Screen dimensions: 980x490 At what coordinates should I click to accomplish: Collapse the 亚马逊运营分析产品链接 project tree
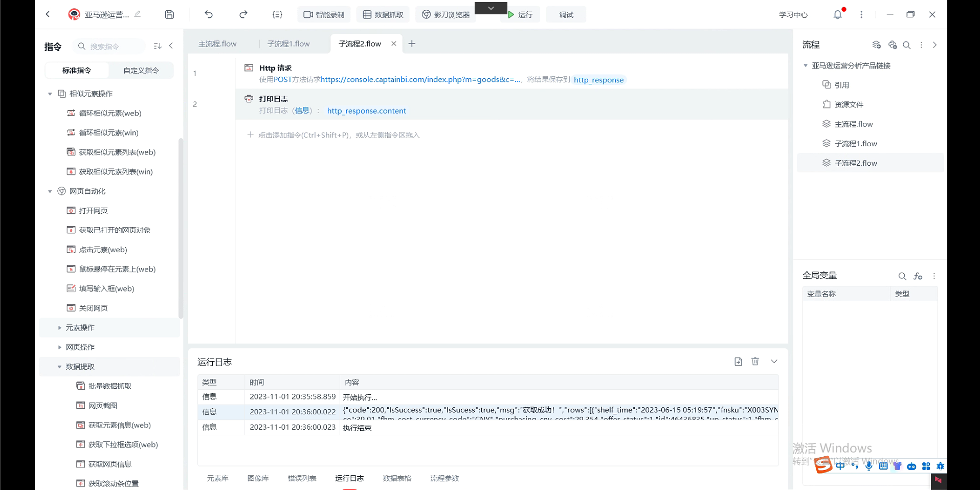(806, 65)
